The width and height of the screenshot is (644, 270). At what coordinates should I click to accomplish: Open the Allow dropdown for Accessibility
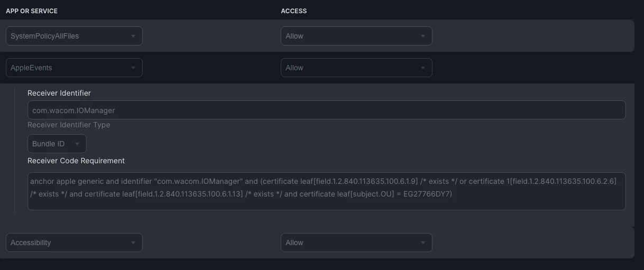356,243
